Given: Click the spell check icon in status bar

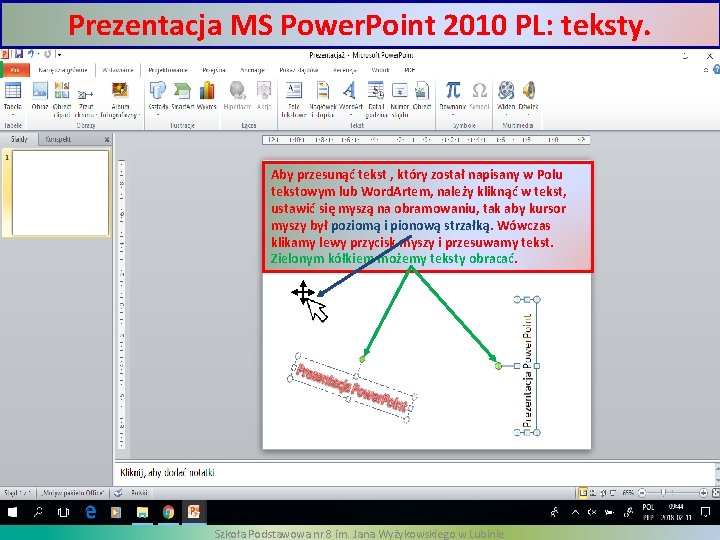Looking at the screenshot, I should coord(118,493).
